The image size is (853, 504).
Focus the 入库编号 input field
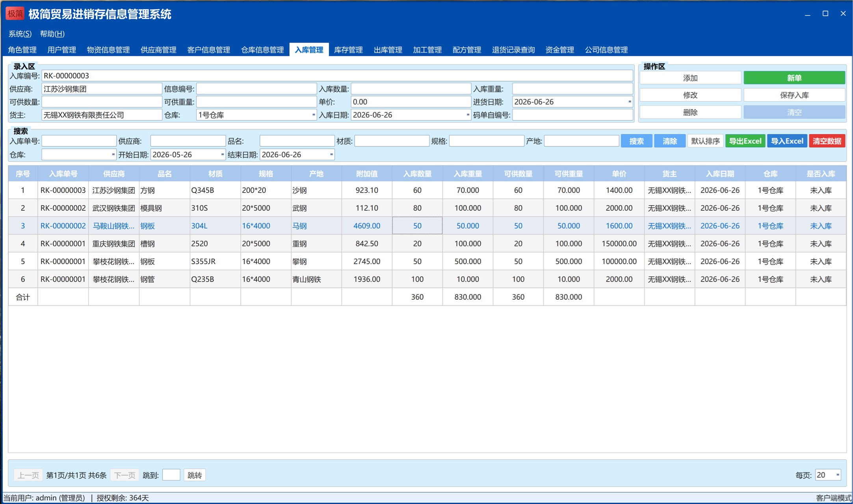337,76
